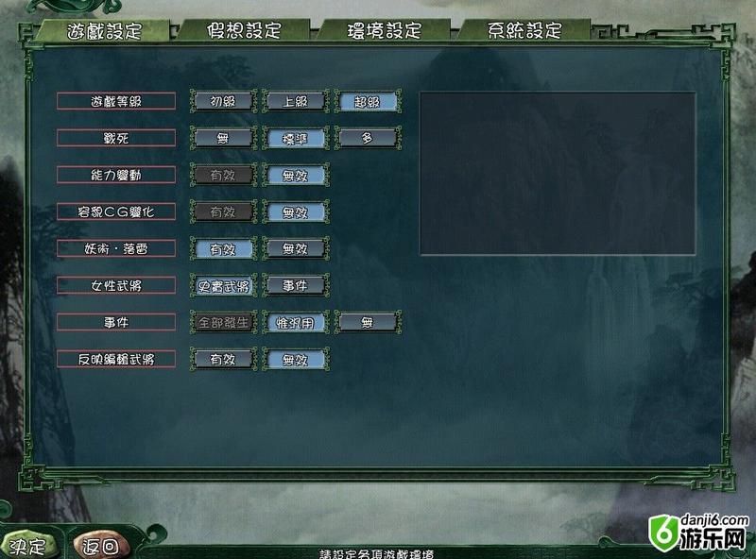Open the 環境設定 tab
This screenshot has width=756, height=559.
click(x=385, y=31)
